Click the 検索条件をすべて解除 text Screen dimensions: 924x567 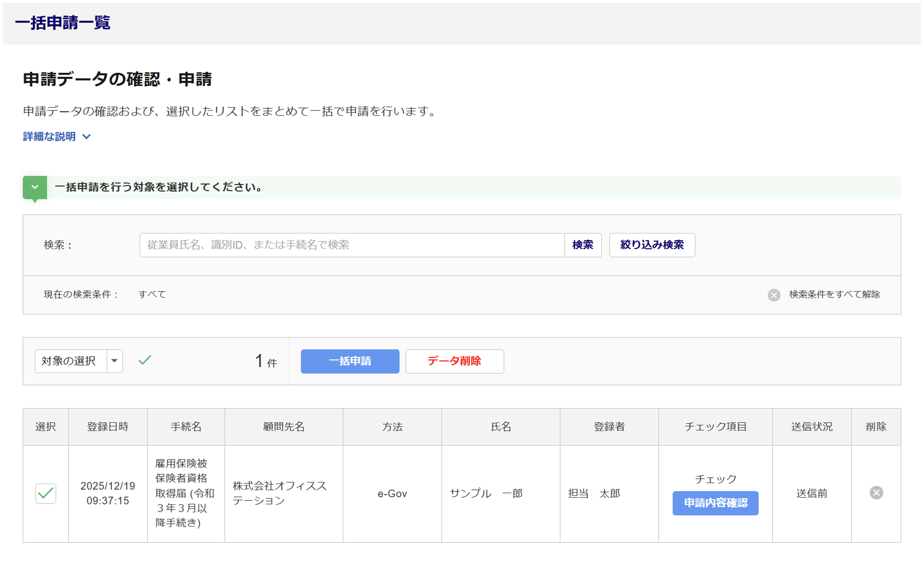point(834,295)
